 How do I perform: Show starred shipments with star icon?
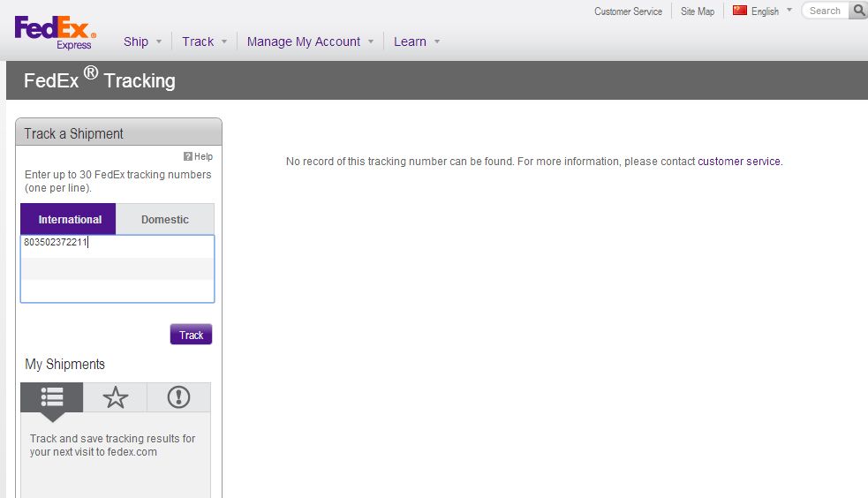[115, 397]
